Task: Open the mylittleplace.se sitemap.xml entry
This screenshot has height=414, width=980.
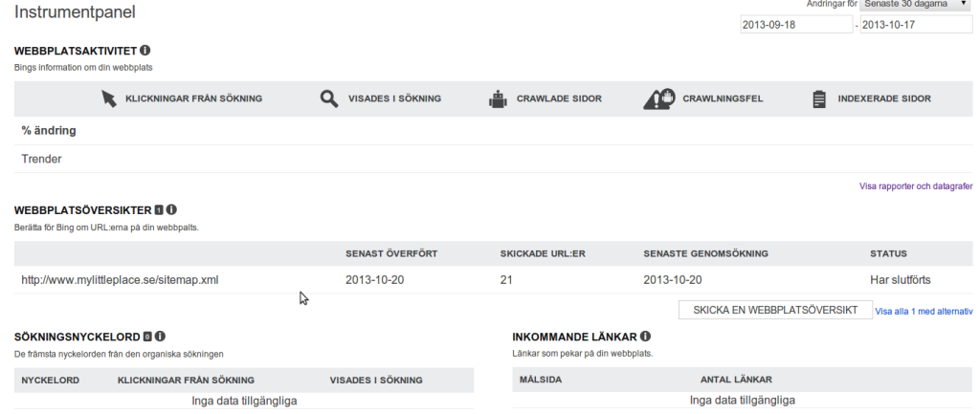Action: [x=121, y=280]
